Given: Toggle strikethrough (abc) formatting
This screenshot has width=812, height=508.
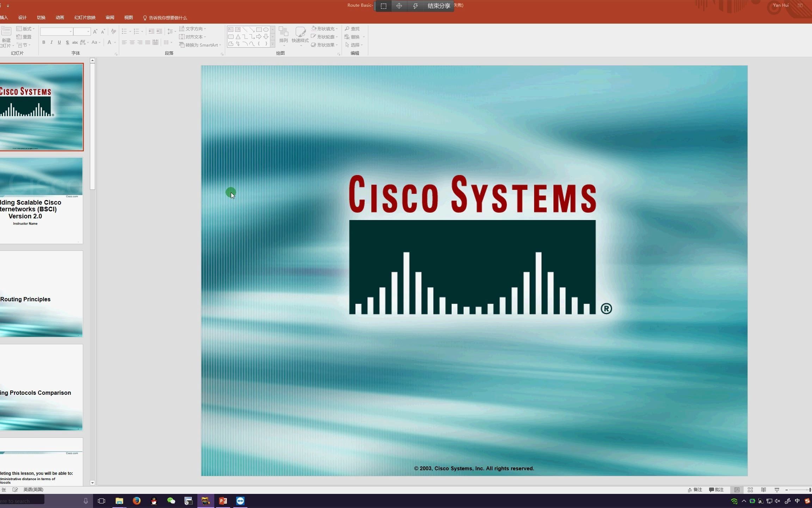Looking at the screenshot, I should 75,42.
